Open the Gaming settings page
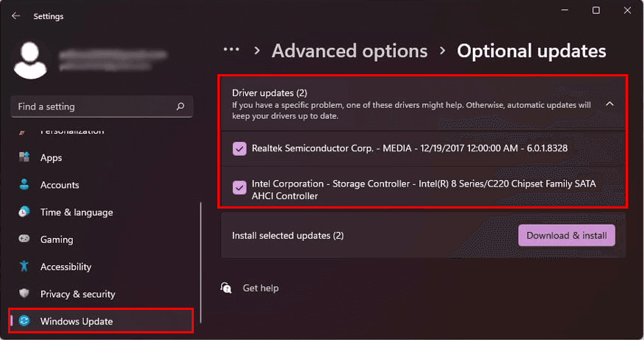Screen dimensions: 644x340 [57, 239]
